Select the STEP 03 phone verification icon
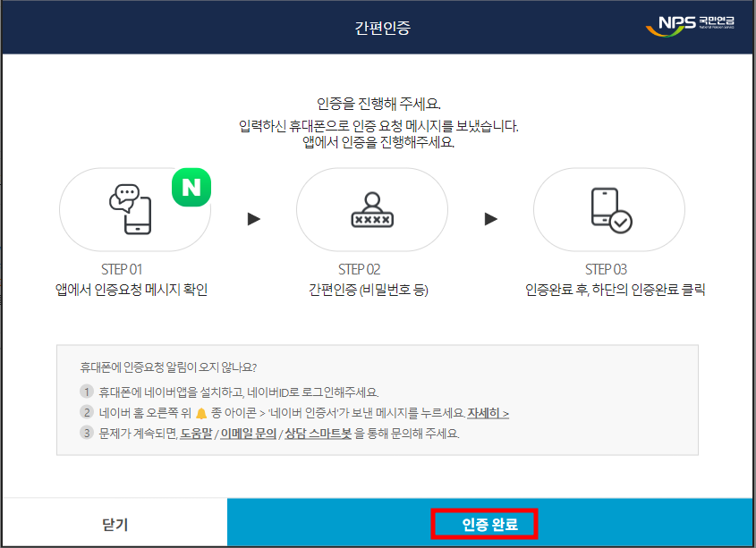756x548 pixels. pos(608,209)
